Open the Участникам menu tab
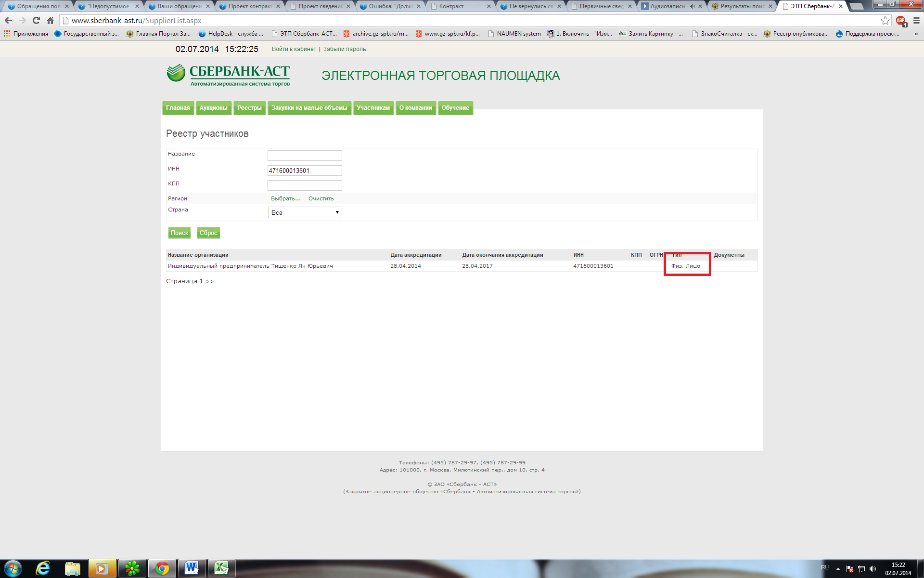This screenshot has height=578, width=924. click(373, 108)
